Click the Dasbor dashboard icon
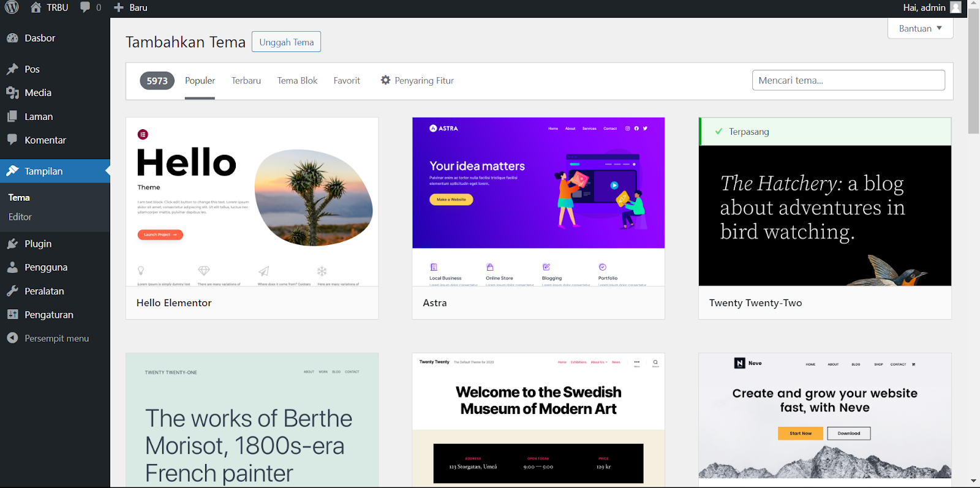Screen dimensions: 980x488 [12, 38]
